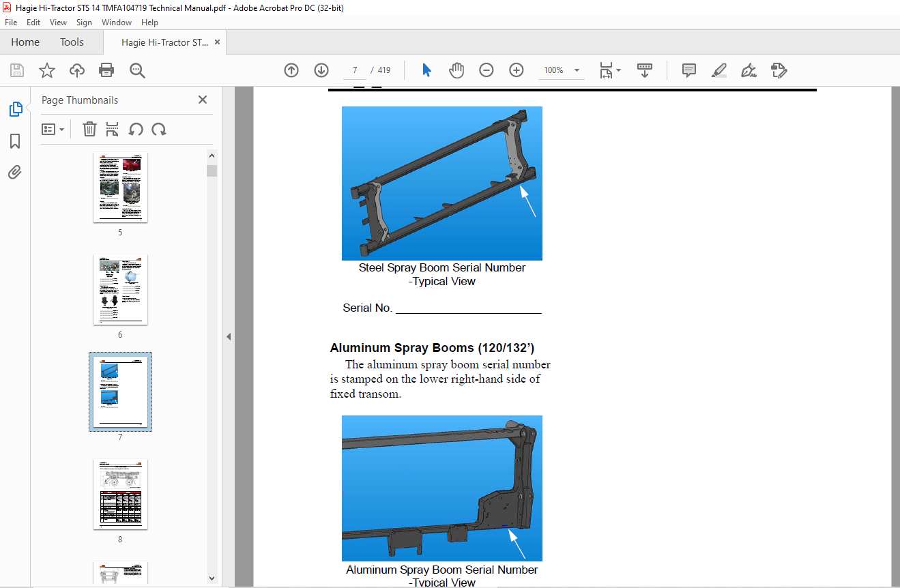The image size is (900, 588).
Task: Rotate page clockwise
Action: click(159, 129)
